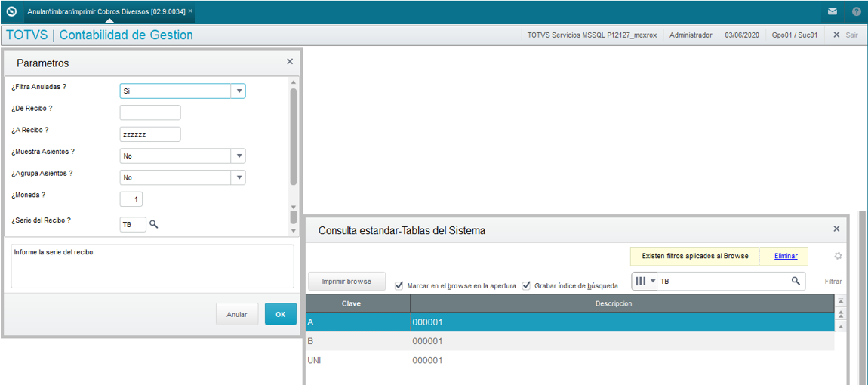Click date 03/06/2020 in header
868x385 pixels.
(x=742, y=35)
